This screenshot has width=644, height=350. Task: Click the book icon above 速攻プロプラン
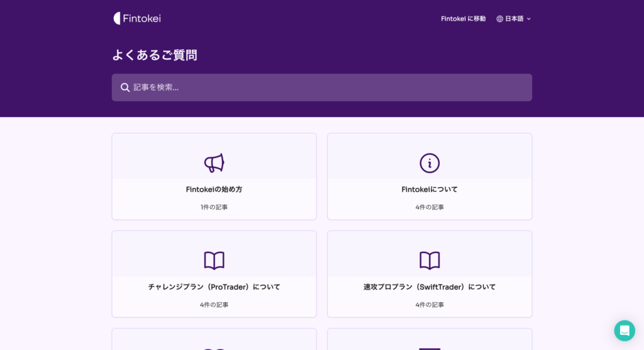click(430, 261)
